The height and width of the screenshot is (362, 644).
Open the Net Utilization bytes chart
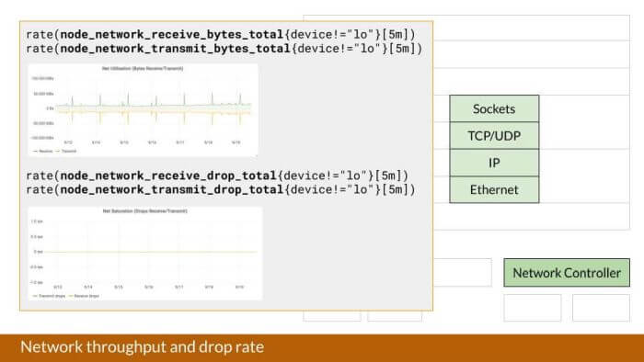pyautogui.click(x=143, y=110)
